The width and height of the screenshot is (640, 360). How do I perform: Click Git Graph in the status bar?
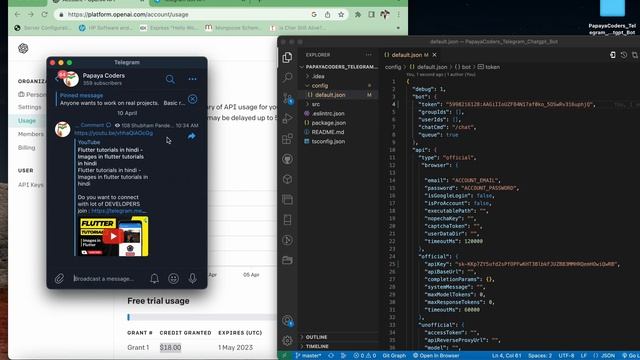point(394,356)
